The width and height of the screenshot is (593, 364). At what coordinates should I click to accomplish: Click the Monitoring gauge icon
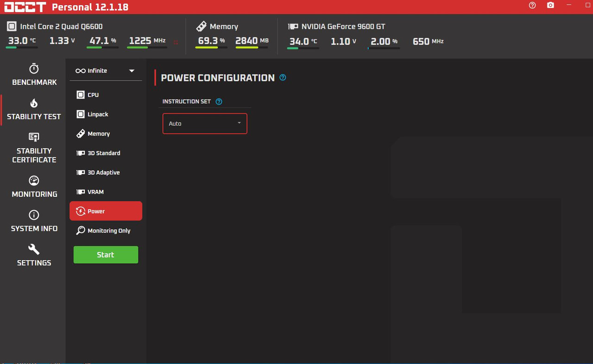tap(34, 181)
